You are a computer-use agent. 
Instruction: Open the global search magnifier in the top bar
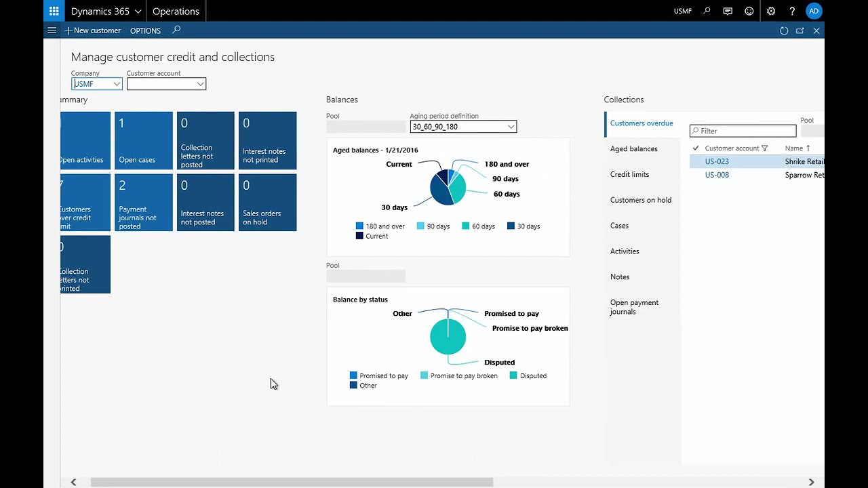click(707, 11)
